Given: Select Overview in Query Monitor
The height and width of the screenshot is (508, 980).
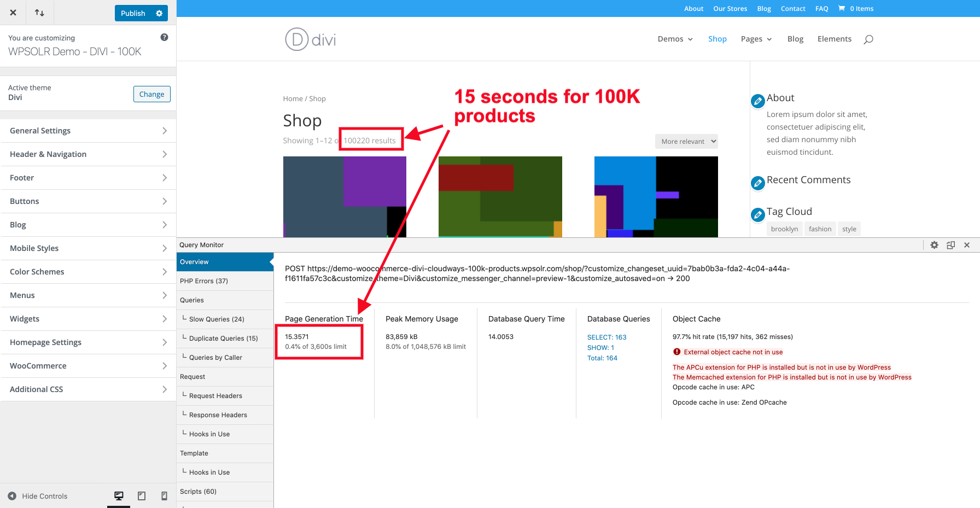Looking at the screenshot, I should pos(225,262).
